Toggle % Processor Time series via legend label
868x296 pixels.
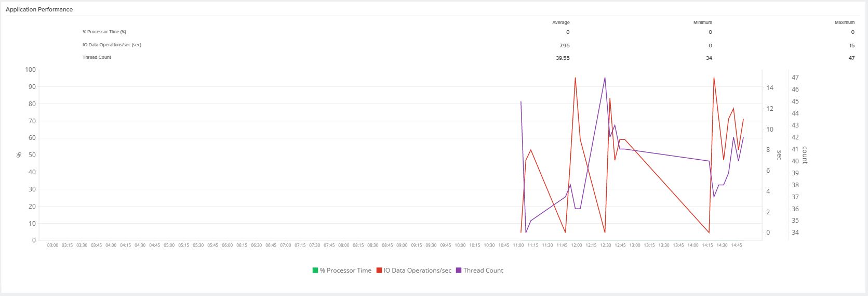[345, 271]
